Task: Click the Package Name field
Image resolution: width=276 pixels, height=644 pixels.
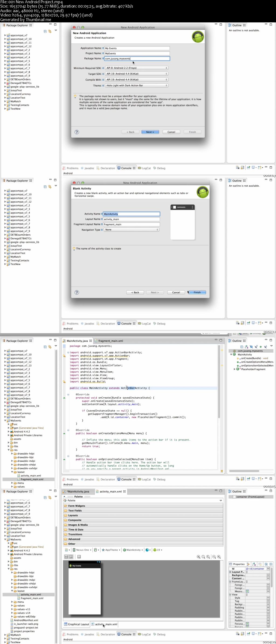Action: 137,59
